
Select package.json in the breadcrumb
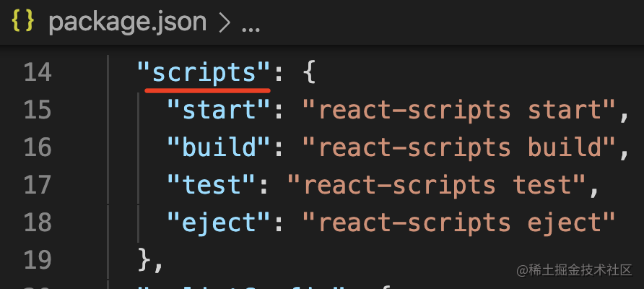click(127, 23)
